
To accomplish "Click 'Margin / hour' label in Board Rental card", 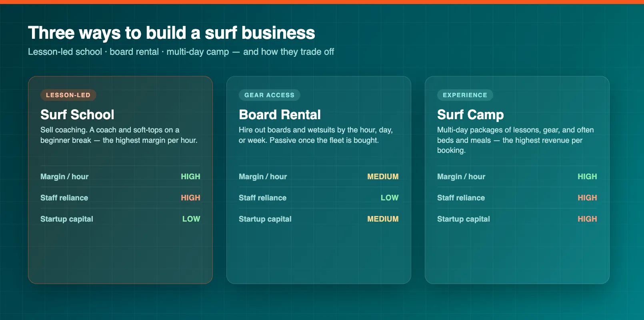I will pyautogui.click(x=263, y=177).
